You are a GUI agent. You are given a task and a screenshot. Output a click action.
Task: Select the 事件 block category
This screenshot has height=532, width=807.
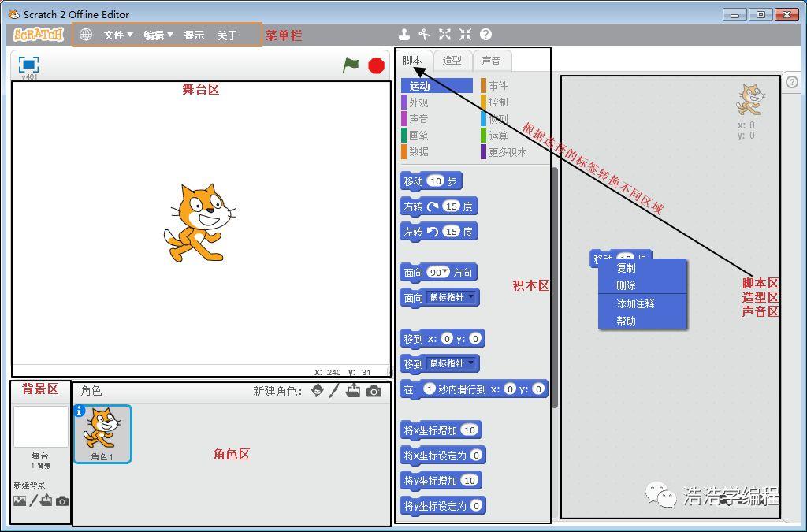click(x=498, y=86)
